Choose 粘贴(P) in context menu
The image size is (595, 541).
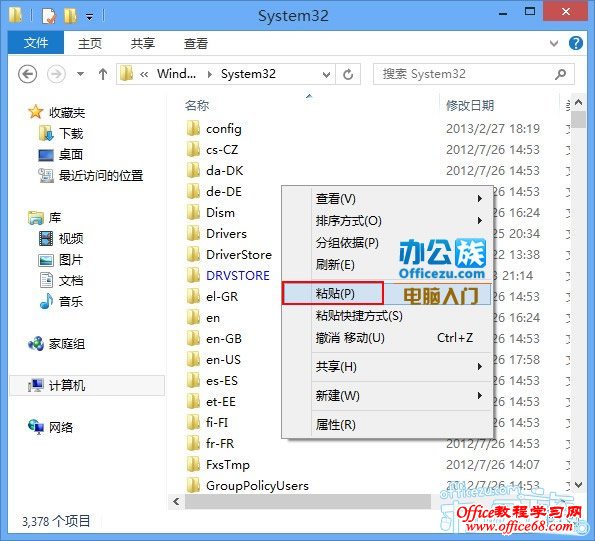(x=387, y=293)
